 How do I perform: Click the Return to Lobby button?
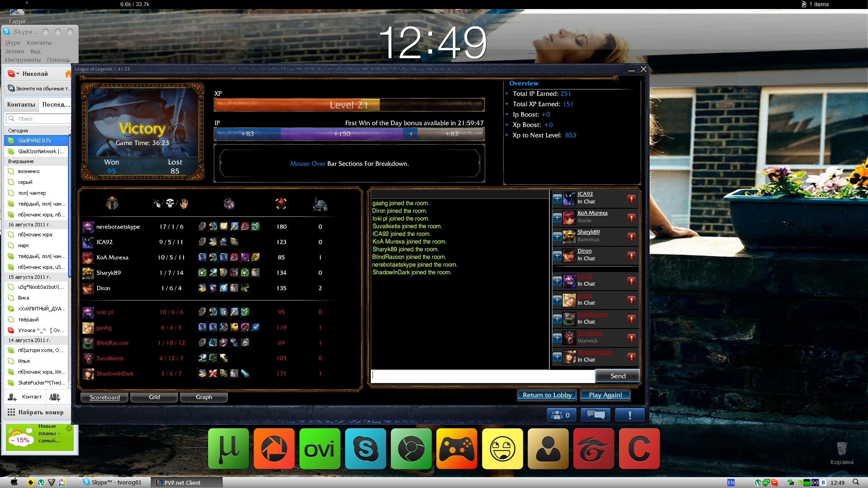pos(547,395)
